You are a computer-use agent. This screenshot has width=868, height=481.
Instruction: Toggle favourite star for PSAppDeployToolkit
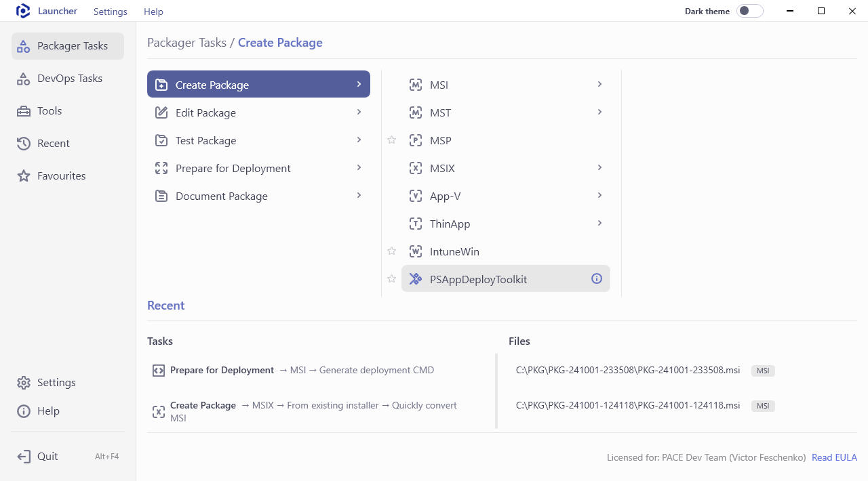[391, 279]
